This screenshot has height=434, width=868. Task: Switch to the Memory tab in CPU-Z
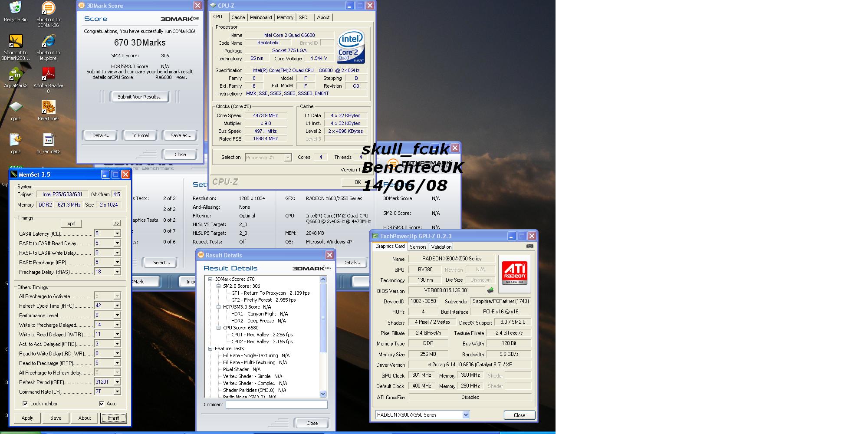pyautogui.click(x=285, y=17)
